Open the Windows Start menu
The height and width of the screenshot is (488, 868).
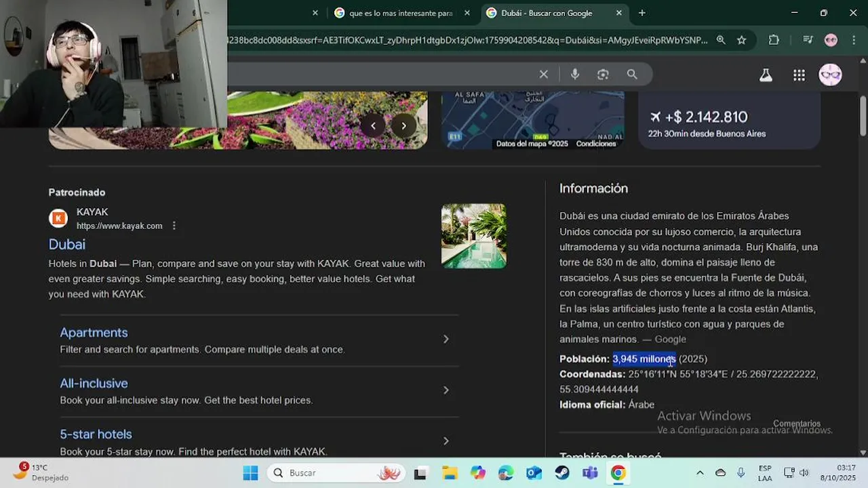[x=250, y=472]
